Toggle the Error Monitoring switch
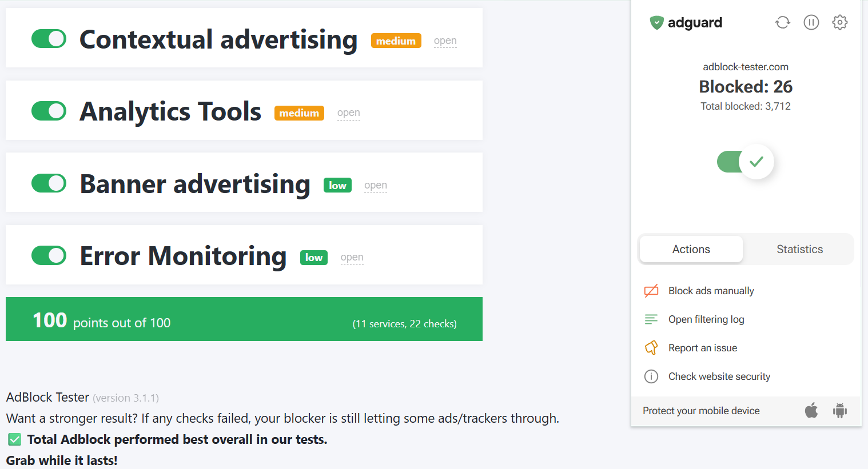 pyautogui.click(x=49, y=255)
